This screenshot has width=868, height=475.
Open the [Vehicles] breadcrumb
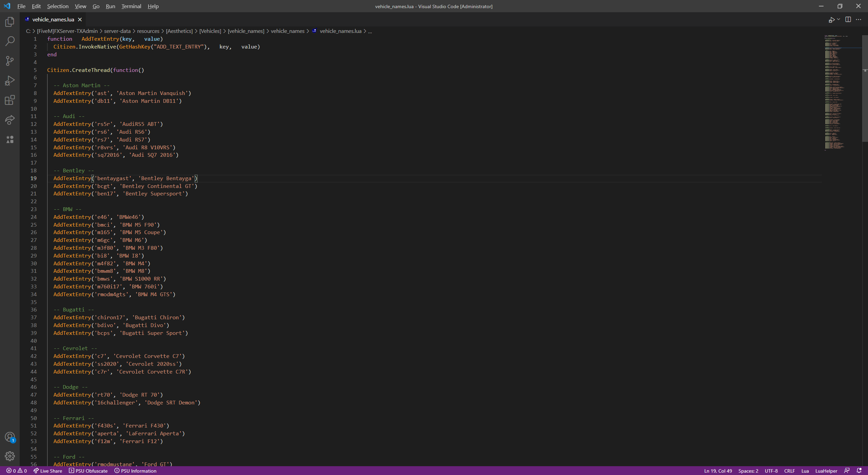point(210,31)
